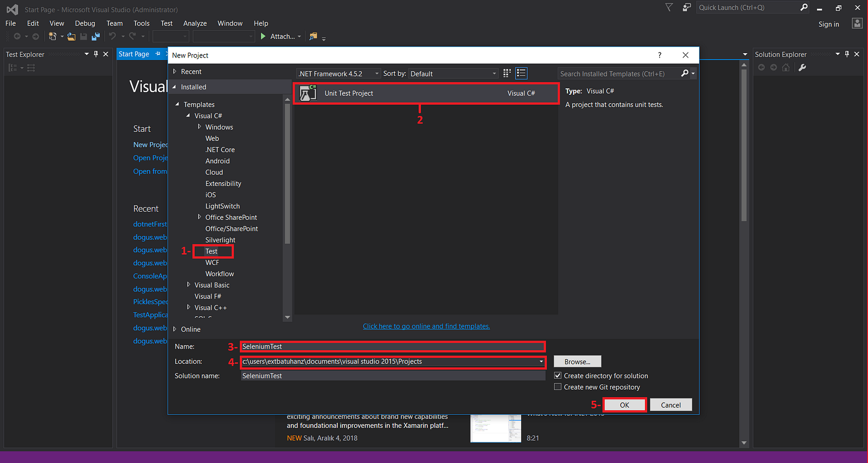Click the New Project dialog help button
The image size is (868, 463).
point(660,55)
